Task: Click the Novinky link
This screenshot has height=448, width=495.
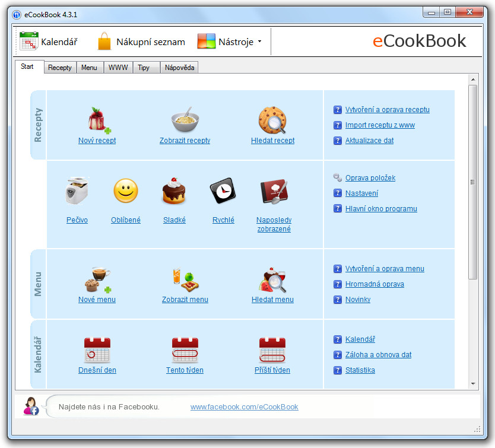Action: (x=358, y=299)
